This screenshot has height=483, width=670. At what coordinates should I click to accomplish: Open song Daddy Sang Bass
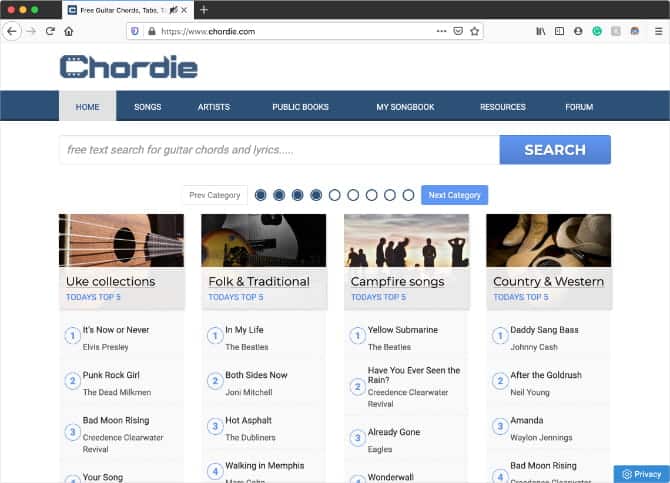544,330
